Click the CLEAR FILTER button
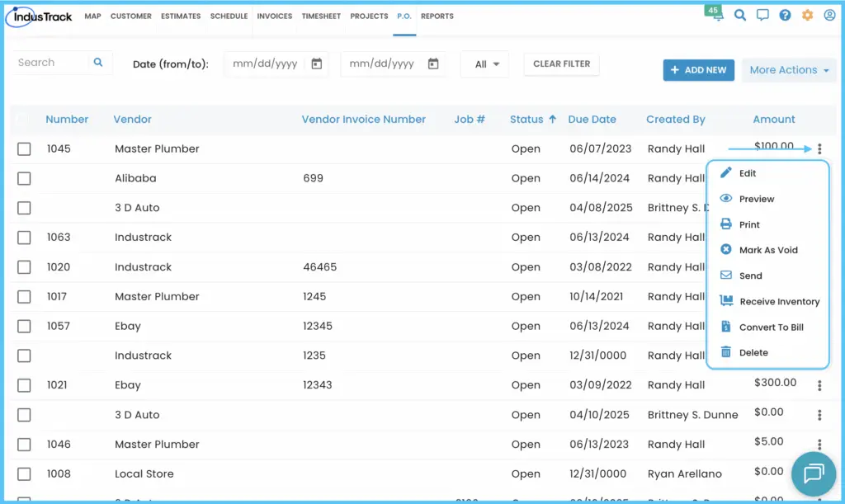 [561, 64]
